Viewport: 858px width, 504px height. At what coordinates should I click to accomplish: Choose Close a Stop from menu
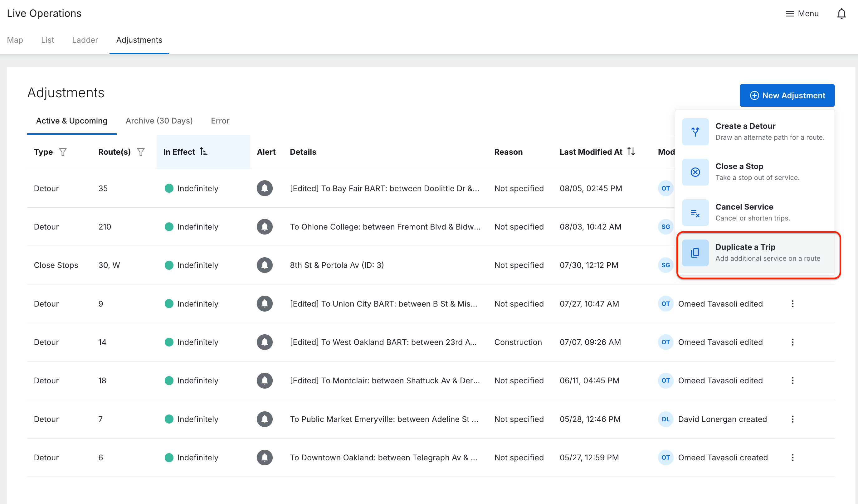pos(755,172)
